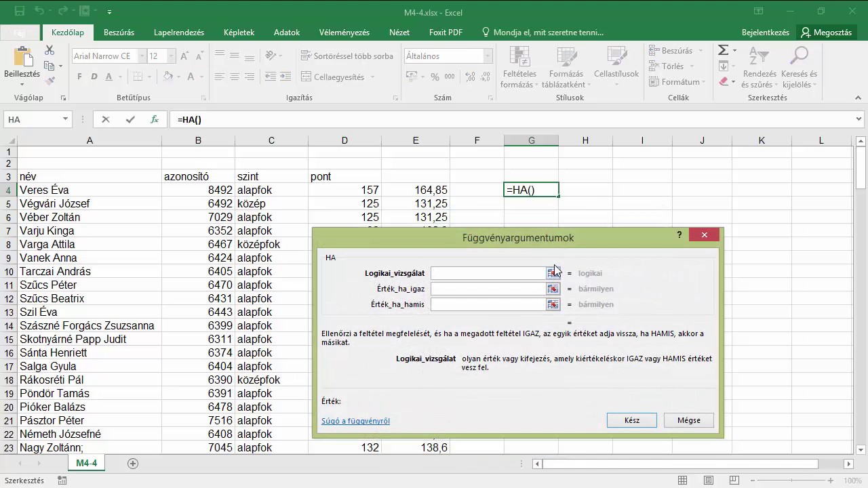Image resolution: width=868 pixels, height=488 pixels.
Task: Open fill color bucket swatch
Action: point(169,77)
